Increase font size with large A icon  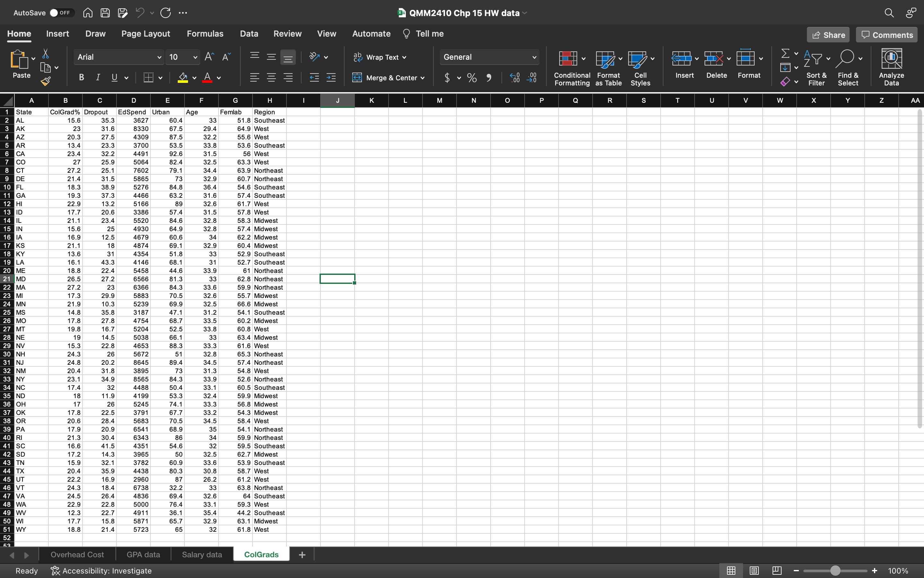tap(209, 57)
